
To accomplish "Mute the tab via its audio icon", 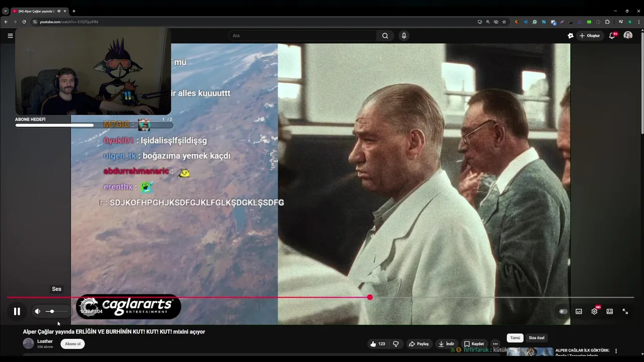I will 59,11.
